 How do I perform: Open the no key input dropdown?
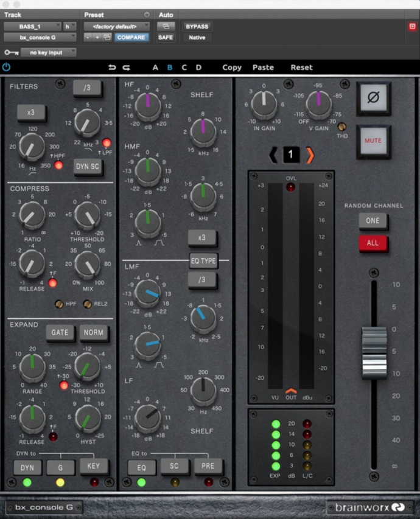[x=48, y=52]
